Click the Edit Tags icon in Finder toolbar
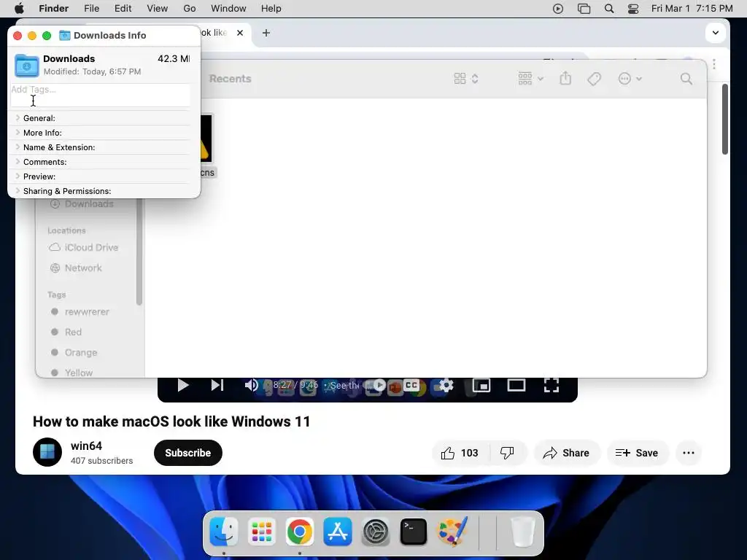This screenshot has height=560, width=747. click(594, 79)
